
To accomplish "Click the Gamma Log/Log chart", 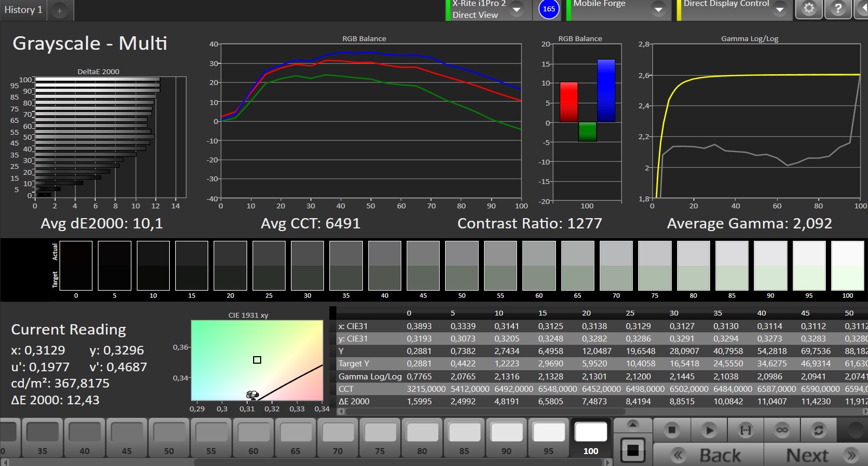I will coord(756,121).
